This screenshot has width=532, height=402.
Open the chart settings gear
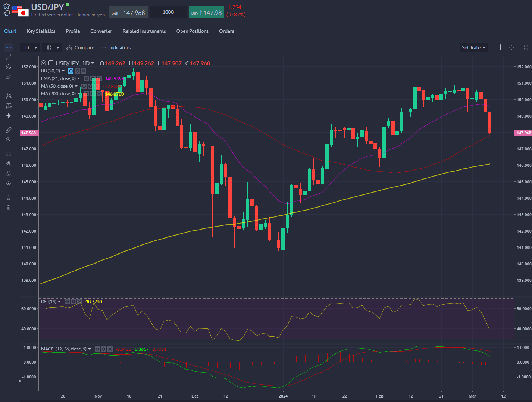511,47
